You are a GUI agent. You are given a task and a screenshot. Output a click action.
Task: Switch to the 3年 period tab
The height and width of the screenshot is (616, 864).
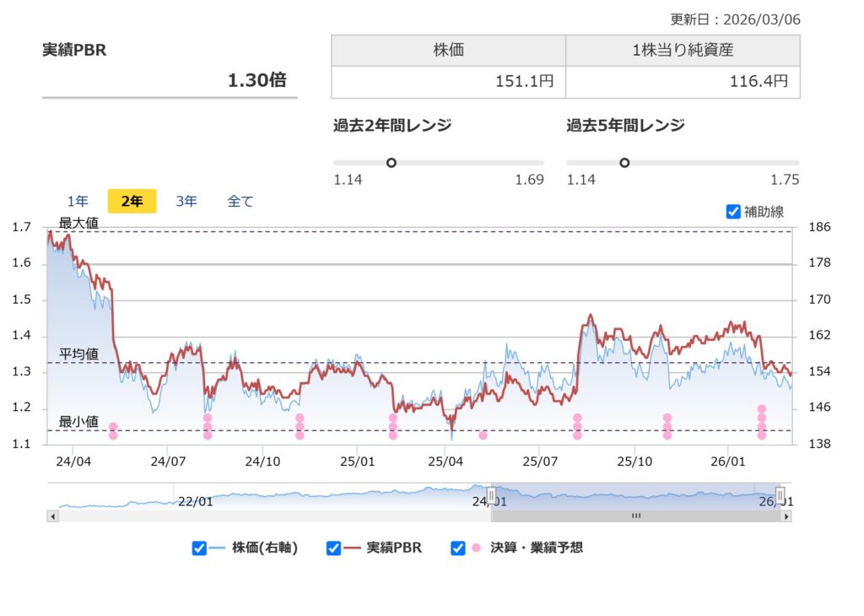[x=186, y=201]
